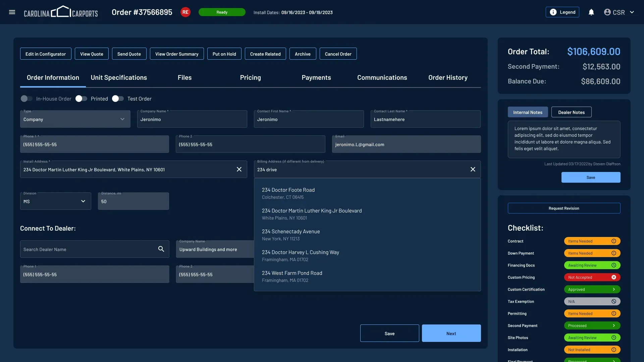The height and width of the screenshot is (362, 644).
Task: Click the Request Revision button
Action: pos(564,208)
